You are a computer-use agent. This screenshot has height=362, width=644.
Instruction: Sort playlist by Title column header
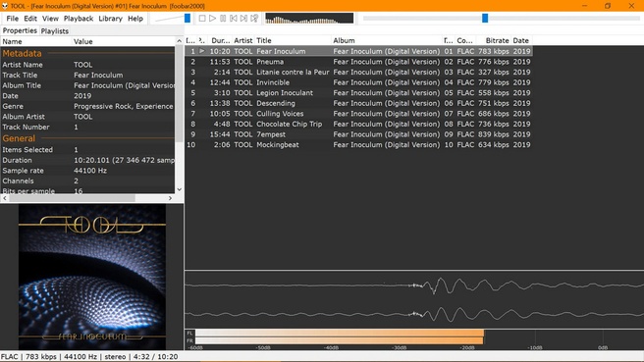point(293,40)
